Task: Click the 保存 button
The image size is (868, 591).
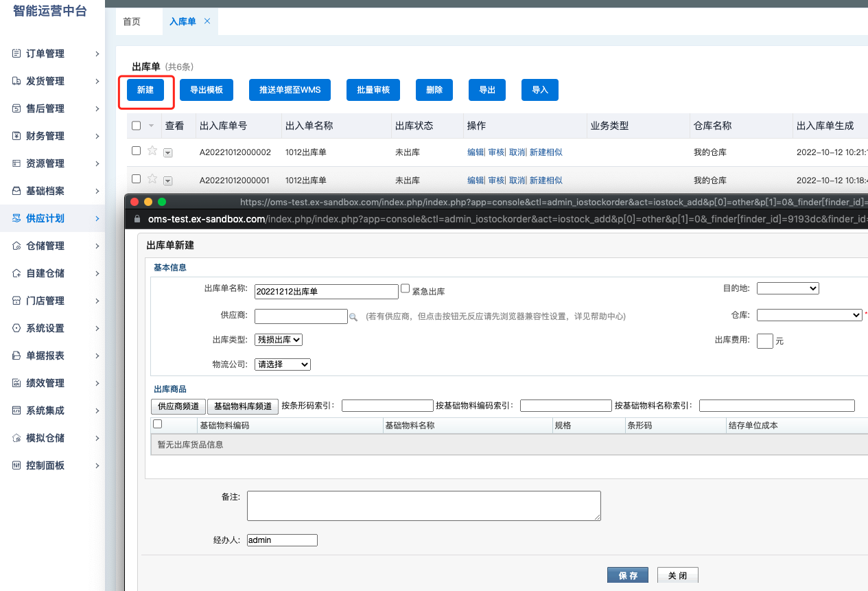Action: 628,575
